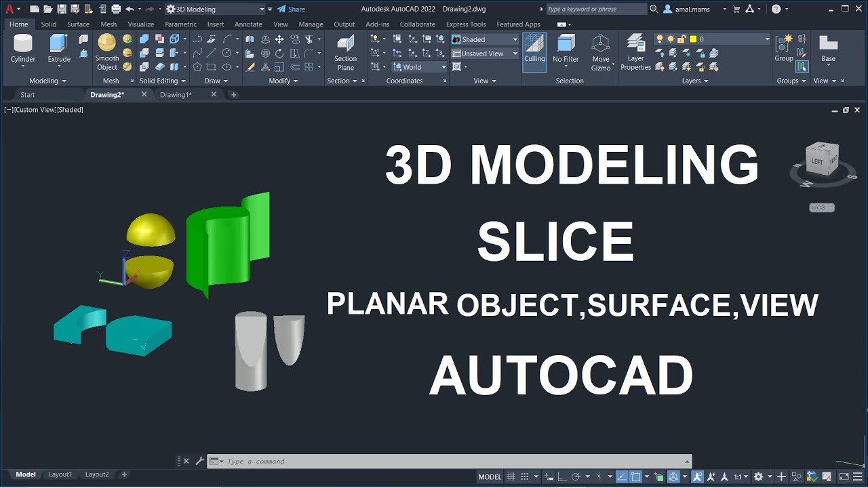The image size is (868, 488).
Task: Click the Solid Union icon
Action: click(x=144, y=39)
